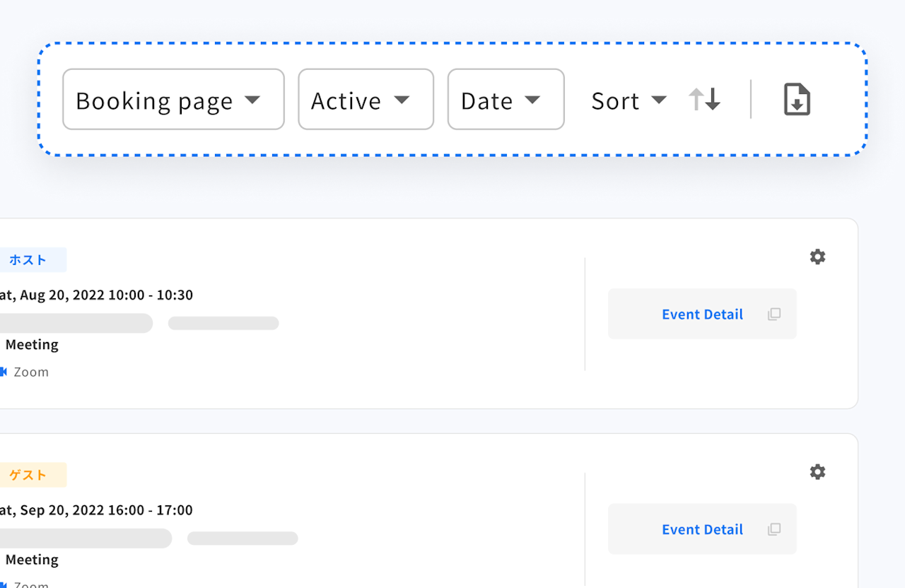Click the first gray progress placeholder bar
This screenshot has height=588, width=905.
76,323
